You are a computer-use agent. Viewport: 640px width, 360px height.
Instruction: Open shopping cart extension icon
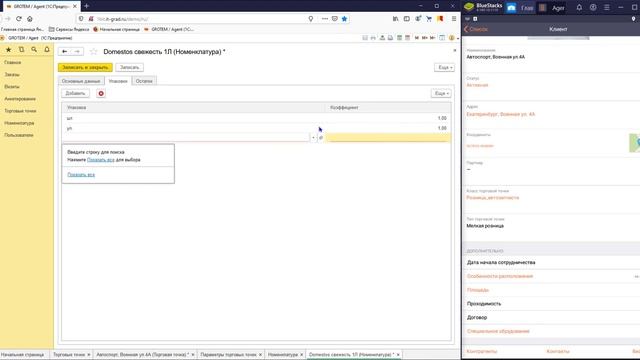429,19
